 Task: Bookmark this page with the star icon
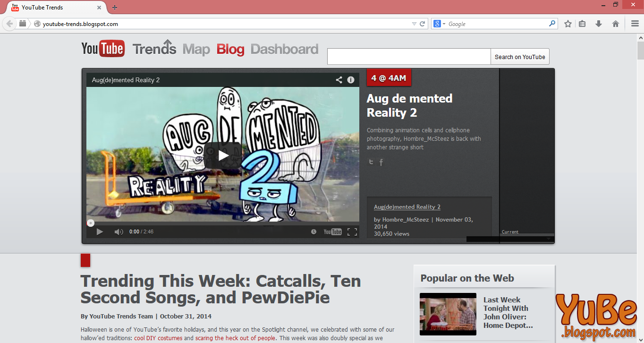click(x=568, y=24)
